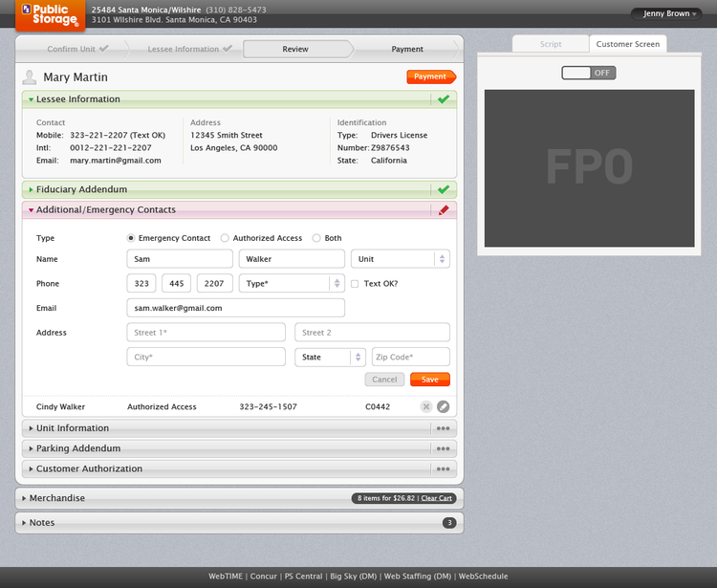Open the Unit dropdown
Image resolution: width=717 pixels, height=588 pixels.
tap(401, 259)
